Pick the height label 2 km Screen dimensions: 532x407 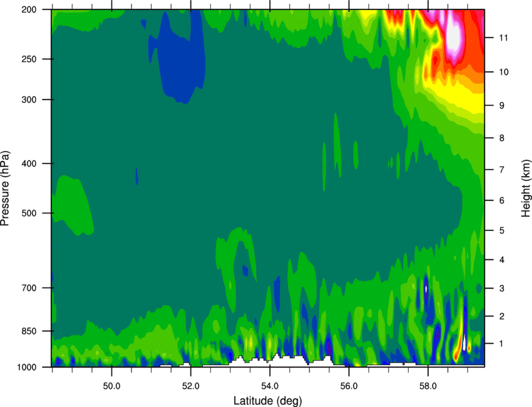501,316
